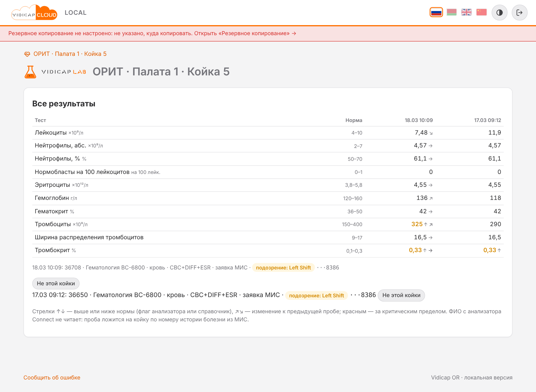
Task: Click the first 'подозрение: Left Shift' badge
Action: tap(283, 267)
